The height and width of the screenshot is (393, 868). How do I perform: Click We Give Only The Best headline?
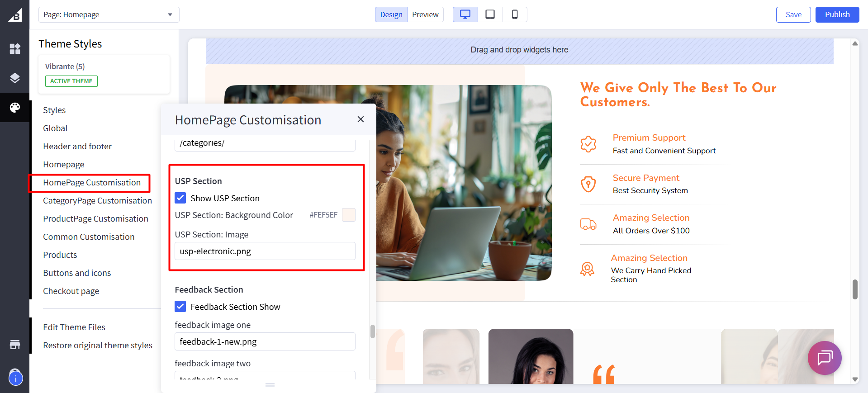[x=678, y=95]
